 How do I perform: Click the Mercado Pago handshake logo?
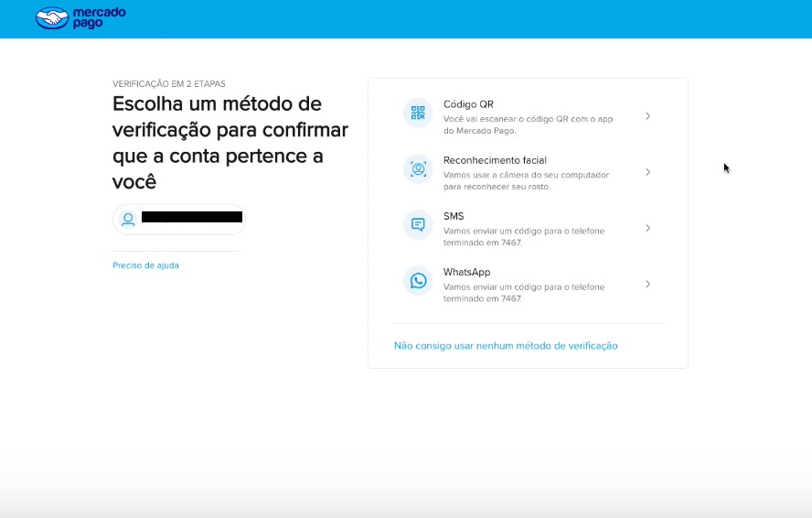[x=52, y=18]
